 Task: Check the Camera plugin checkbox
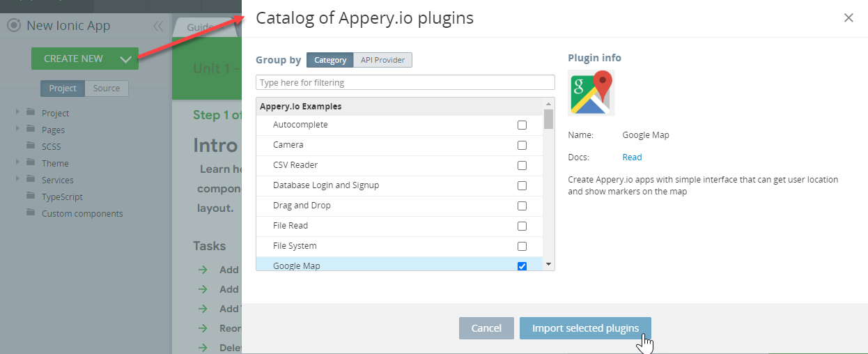[x=522, y=146]
